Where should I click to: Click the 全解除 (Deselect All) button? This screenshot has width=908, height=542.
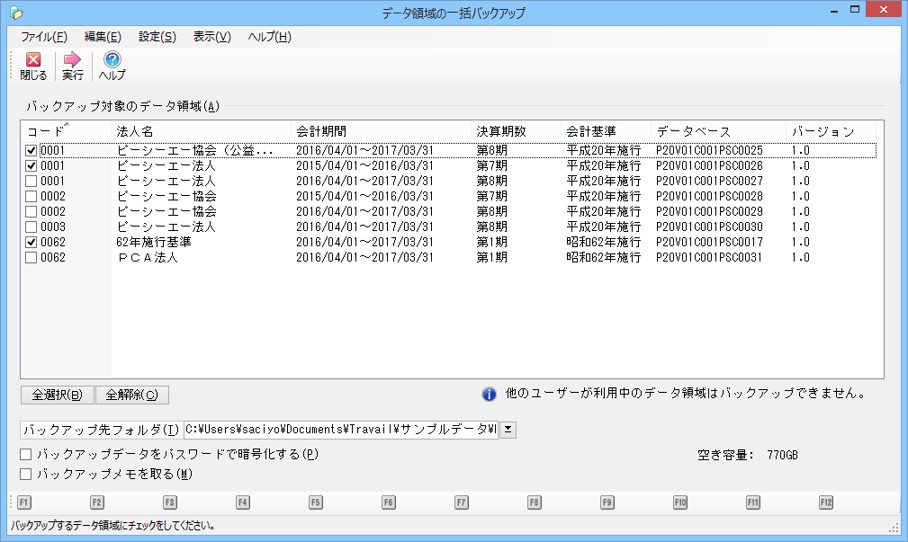tap(131, 395)
